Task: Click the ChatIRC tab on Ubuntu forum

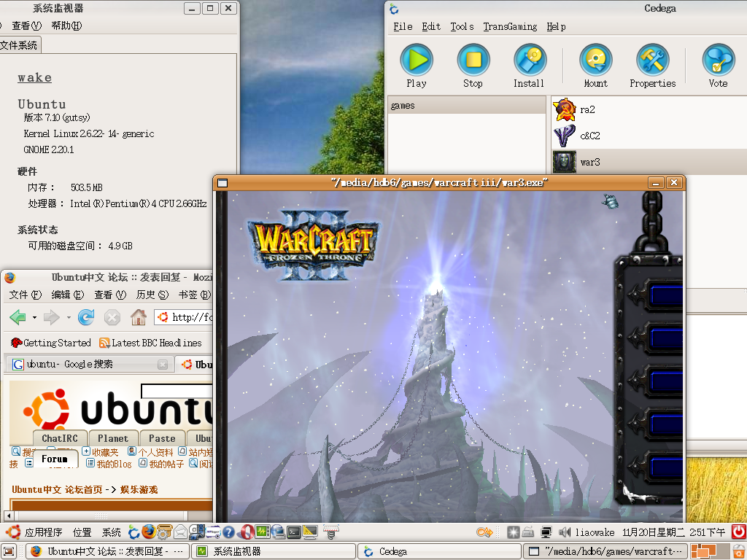Action: pyautogui.click(x=60, y=438)
